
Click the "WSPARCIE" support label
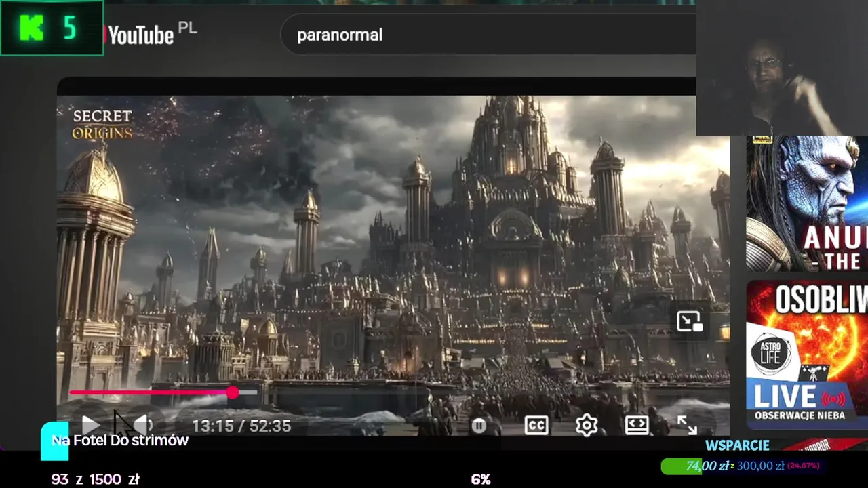737,445
